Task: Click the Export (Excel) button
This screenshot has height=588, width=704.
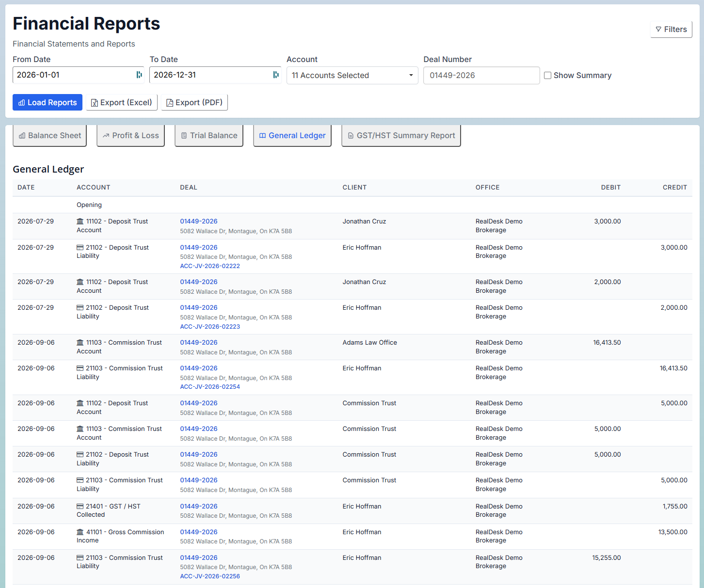Action: click(122, 102)
